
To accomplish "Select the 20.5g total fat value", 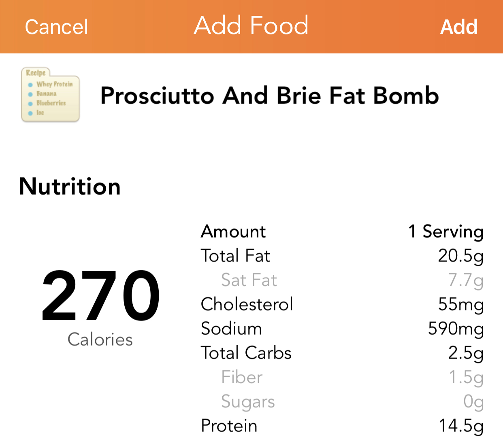I will [460, 256].
